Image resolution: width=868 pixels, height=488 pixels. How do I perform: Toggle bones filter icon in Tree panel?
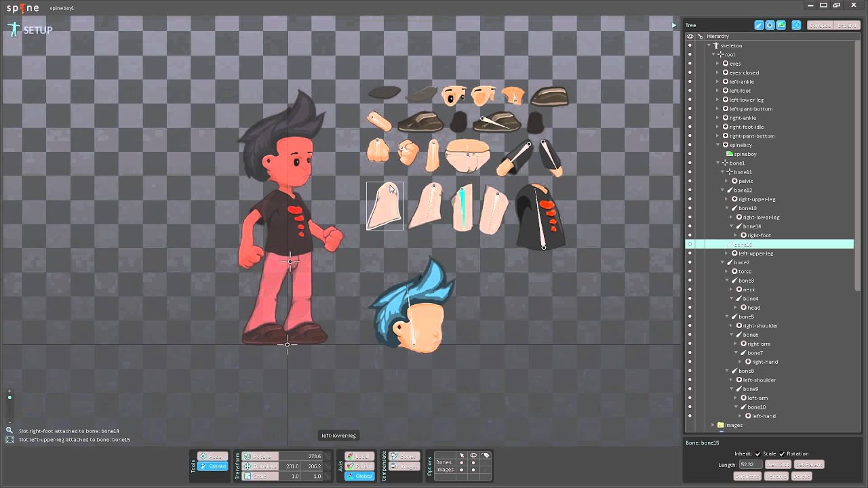click(x=759, y=25)
